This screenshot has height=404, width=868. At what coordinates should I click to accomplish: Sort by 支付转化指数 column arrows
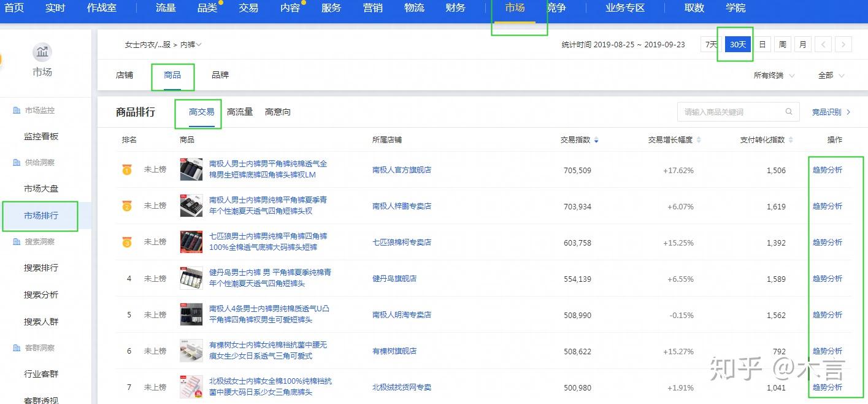click(x=791, y=140)
